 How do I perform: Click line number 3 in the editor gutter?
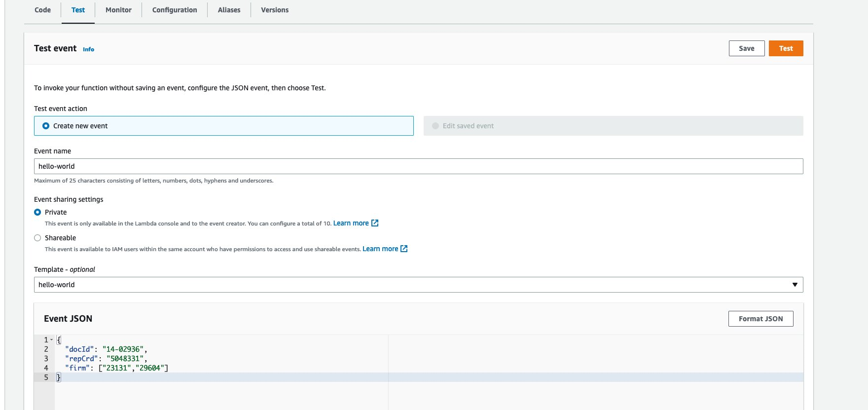(46, 359)
